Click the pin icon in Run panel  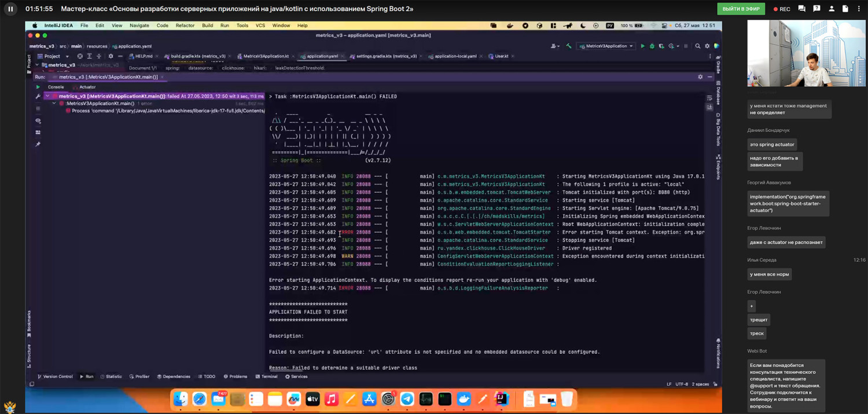(38, 144)
